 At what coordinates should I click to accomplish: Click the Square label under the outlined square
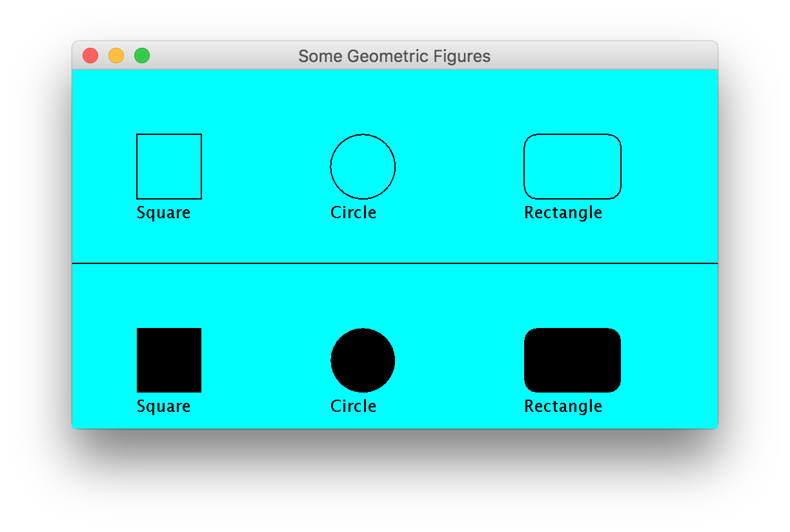(x=163, y=213)
